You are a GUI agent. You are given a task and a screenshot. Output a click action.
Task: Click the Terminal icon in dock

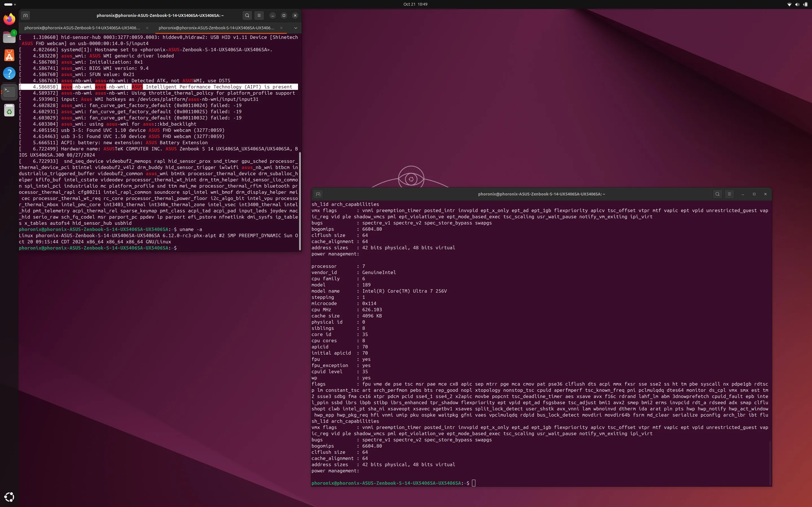[x=9, y=92]
